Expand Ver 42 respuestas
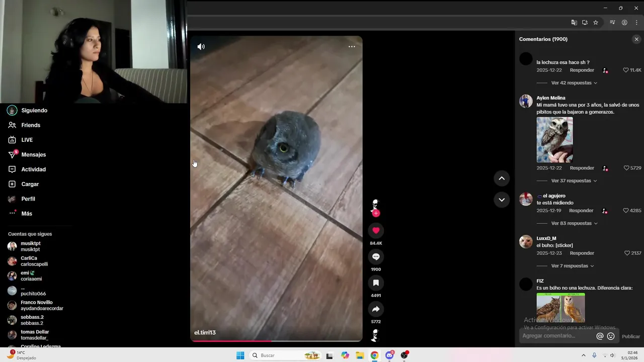Screen dimensions: 644x362 pos(574,83)
